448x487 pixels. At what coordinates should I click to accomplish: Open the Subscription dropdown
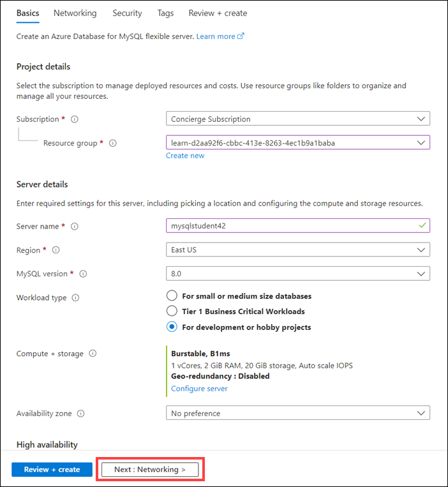pyautogui.click(x=297, y=119)
